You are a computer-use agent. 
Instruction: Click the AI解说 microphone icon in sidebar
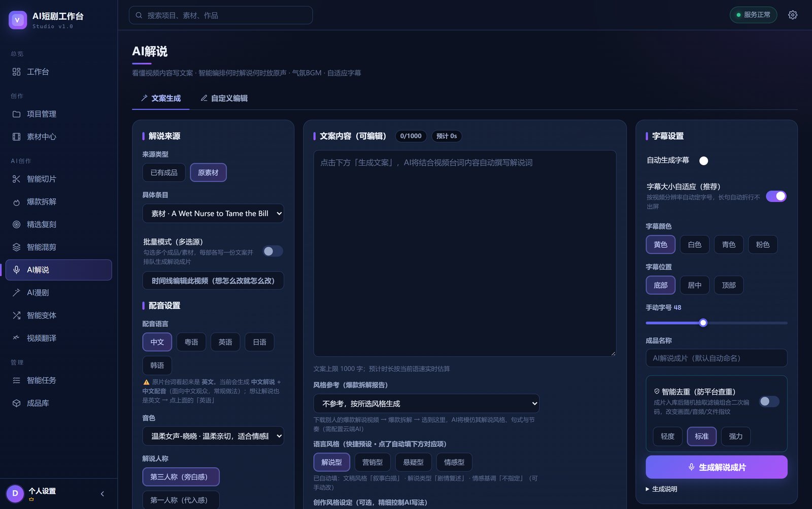[x=16, y=270]
